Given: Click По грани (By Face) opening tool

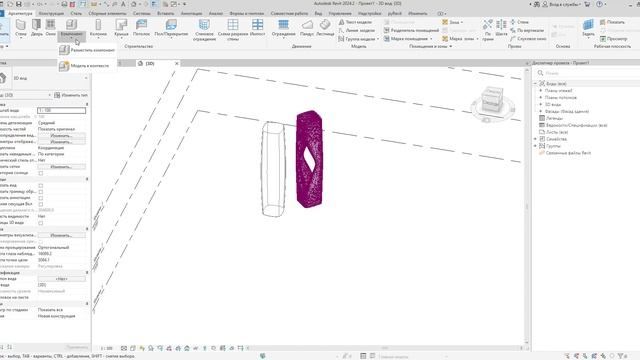Looking at the screenshot, I should point(487,30).
